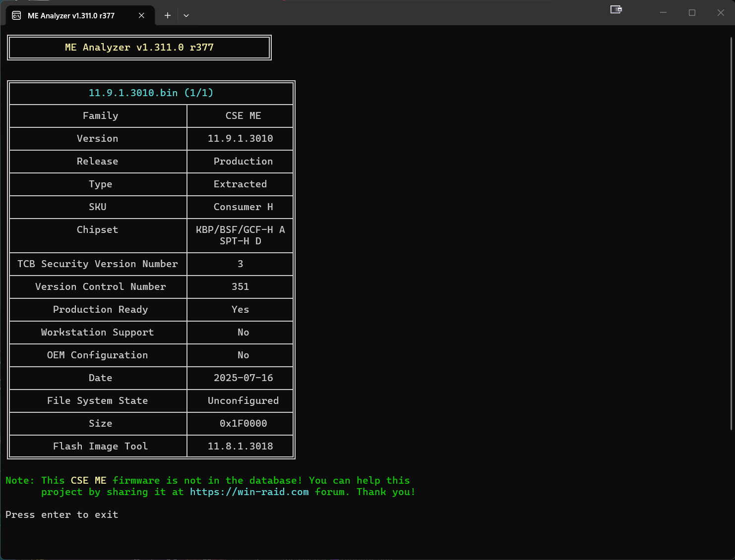Click the Production Ready label
The width and height of the screenshot is (735, 560).
click(x=100, y=310)
